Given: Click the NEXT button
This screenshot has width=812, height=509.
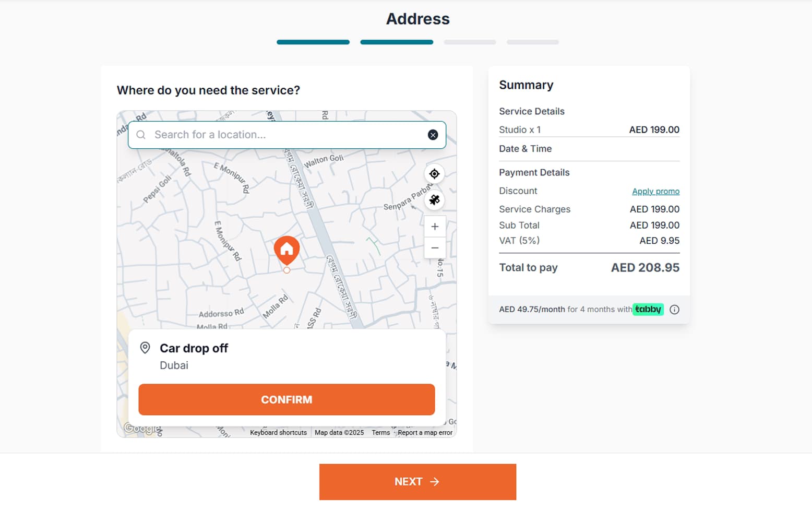Looking at the screenshot, I should click(x=417, y=481).
